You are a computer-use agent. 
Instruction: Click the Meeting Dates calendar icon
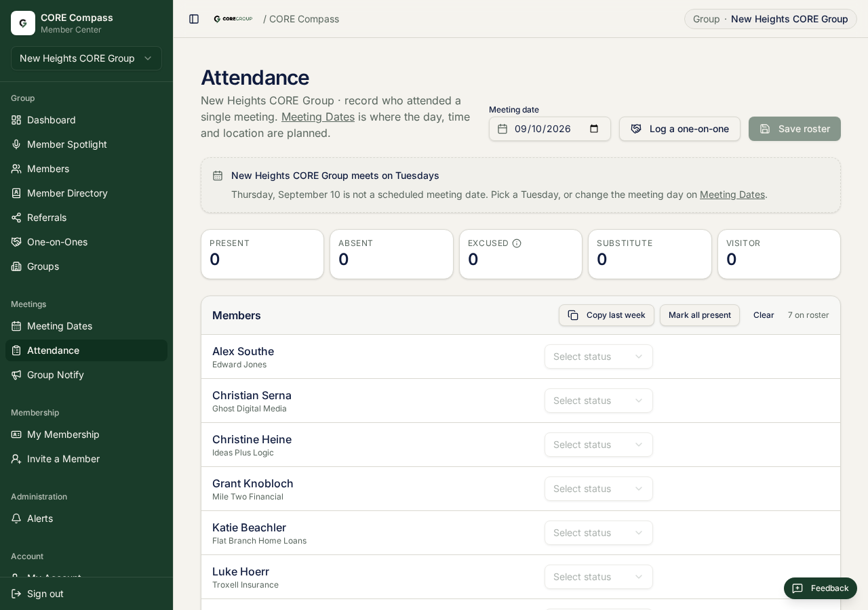(x=16, y=326)
